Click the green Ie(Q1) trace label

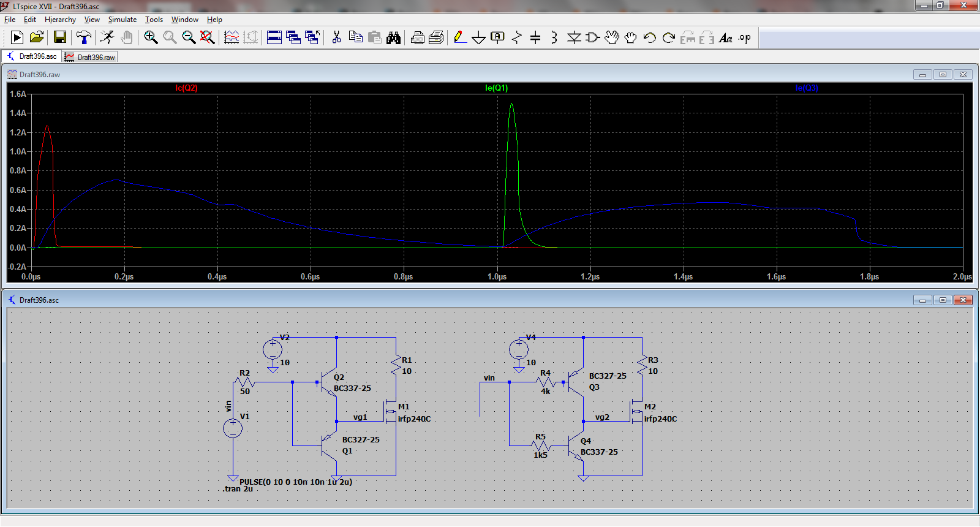pyautogui.click(x=496, y=88)
